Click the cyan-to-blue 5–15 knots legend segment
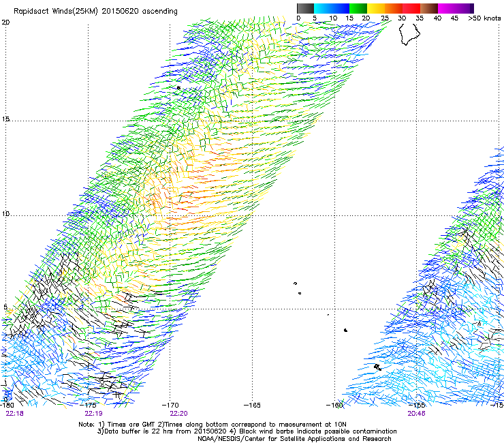This screenshot has height=443, width=504. 332,8
